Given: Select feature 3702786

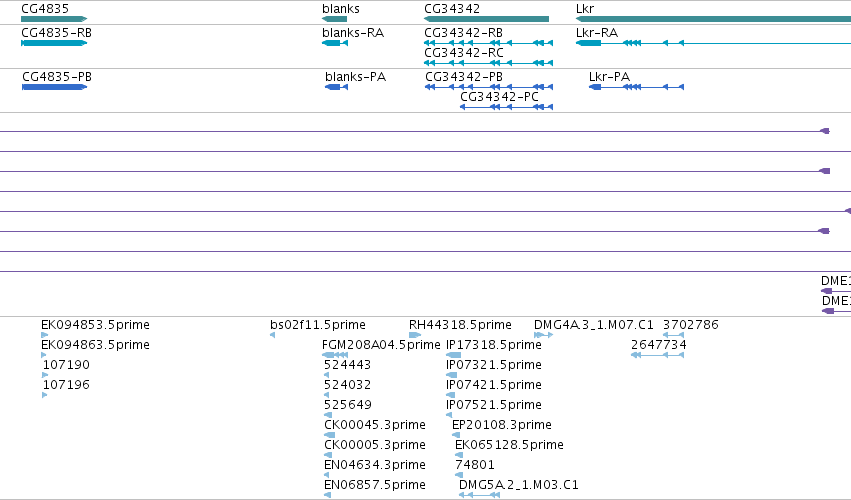Looking at the screenshot, I should tap(691, 325).
